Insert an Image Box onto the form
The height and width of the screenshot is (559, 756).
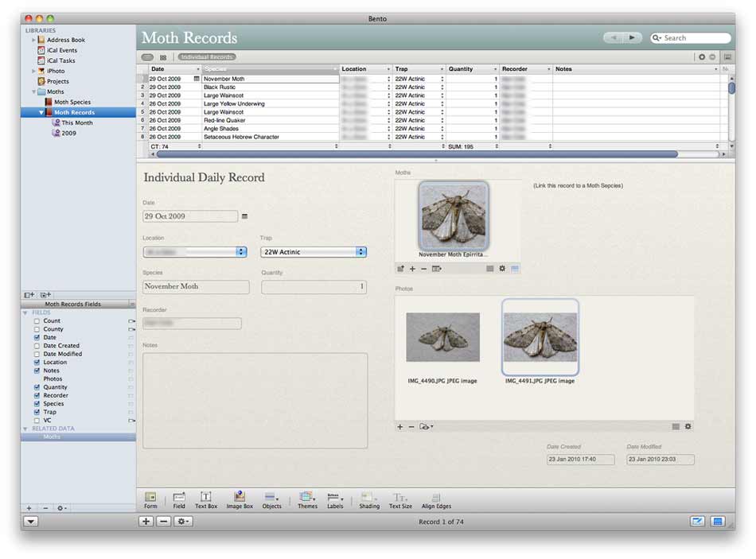[240, 499]
